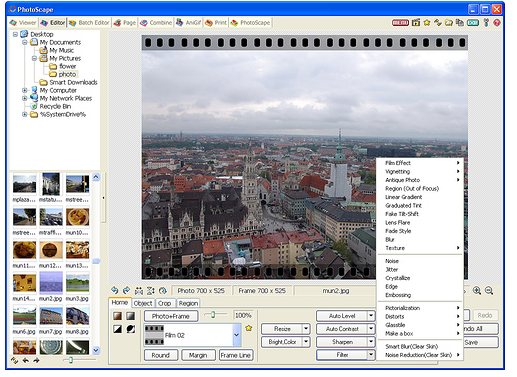Click the Photo+Frame button
517x377 pixels.
click(x=171, y=316)
